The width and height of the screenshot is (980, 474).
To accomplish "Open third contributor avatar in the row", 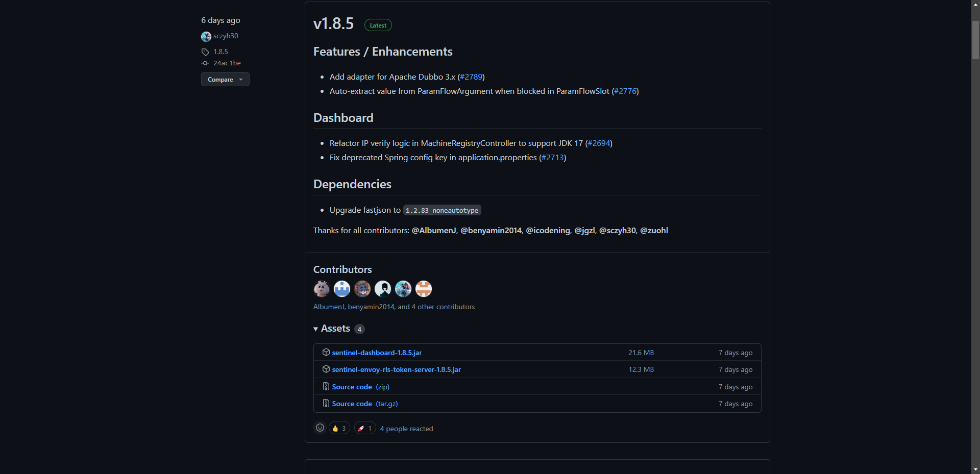I will click(362, 289).
